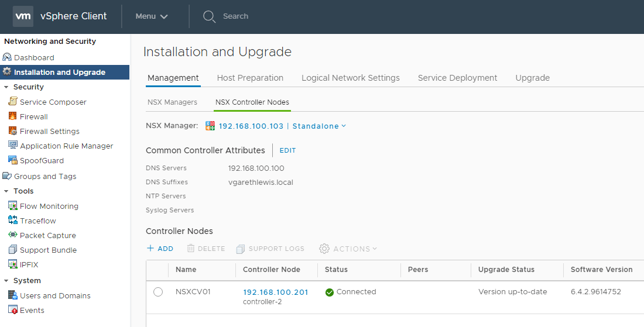This screenshot has width=644, height=327.
Task: Open the 192.168.100.103 NSX Manager link
Action: [x=251, y=126]
